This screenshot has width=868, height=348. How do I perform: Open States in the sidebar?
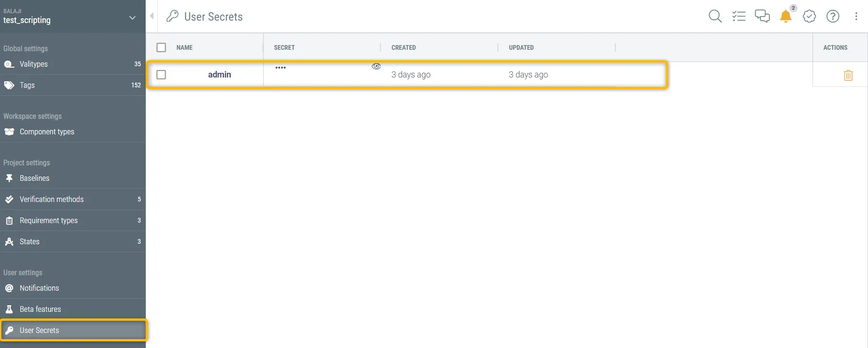73,242
